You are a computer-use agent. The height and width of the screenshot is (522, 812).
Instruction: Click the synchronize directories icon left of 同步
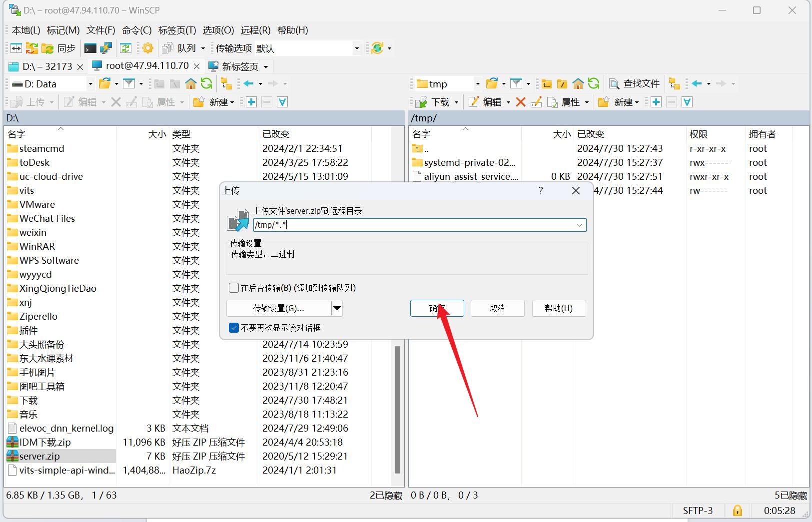[31, 48]
